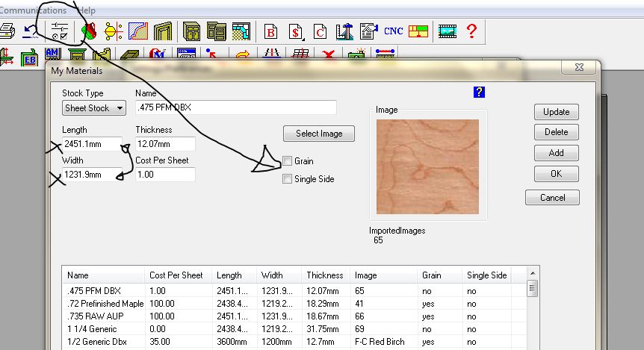Click the Update button
This screenshot has height=350, width=644.
[x=556, y=112]
